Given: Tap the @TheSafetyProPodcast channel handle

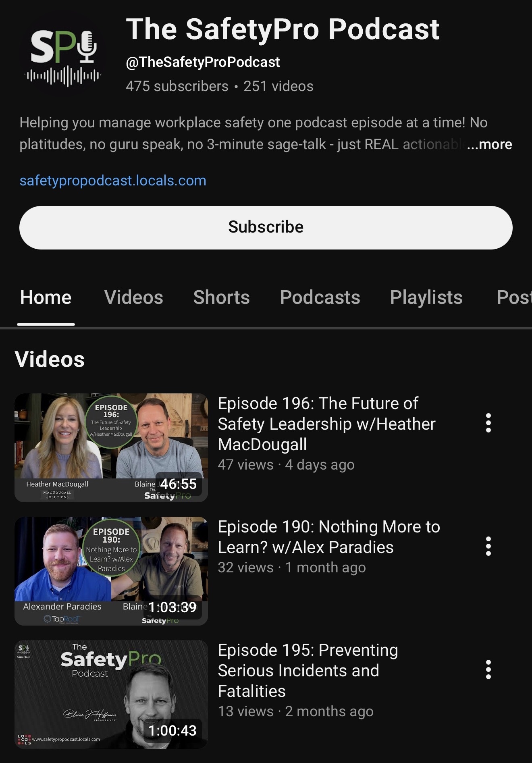Looking at the screenshot, I should [x=203, y=62].
